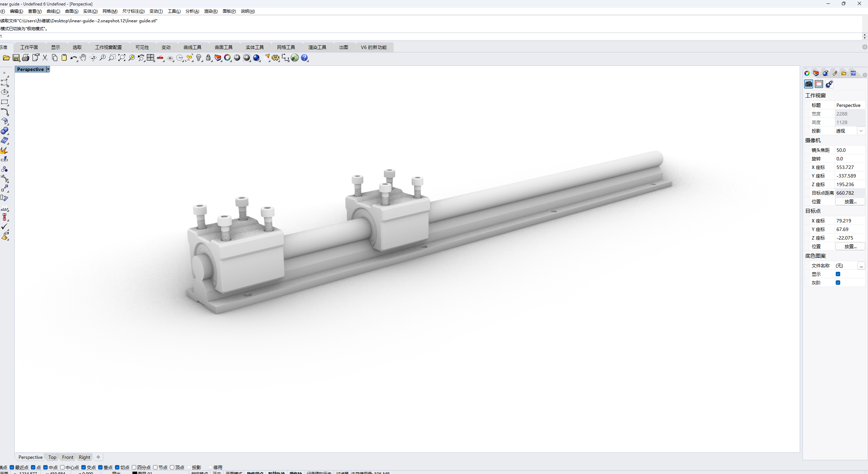The image size is (868, 474).
Task: Click the black 图层 01 color swatch
Action: pos(135,473)
